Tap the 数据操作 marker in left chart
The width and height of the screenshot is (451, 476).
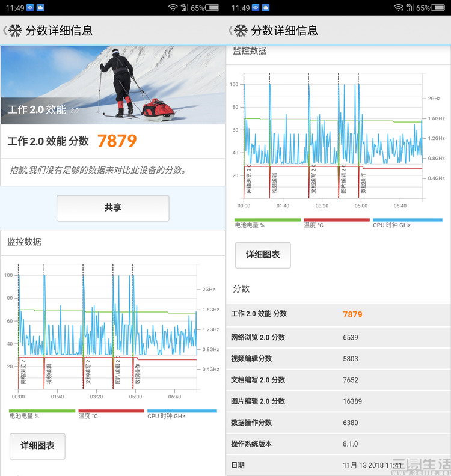pos(138,374)
